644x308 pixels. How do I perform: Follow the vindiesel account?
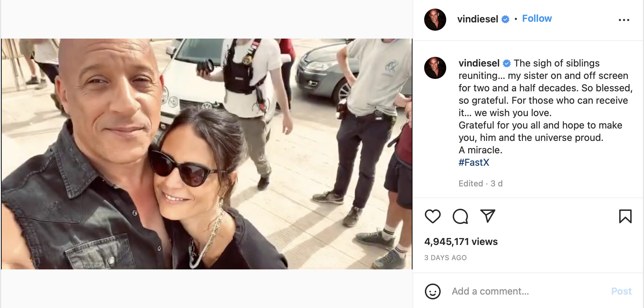point(537,19)
